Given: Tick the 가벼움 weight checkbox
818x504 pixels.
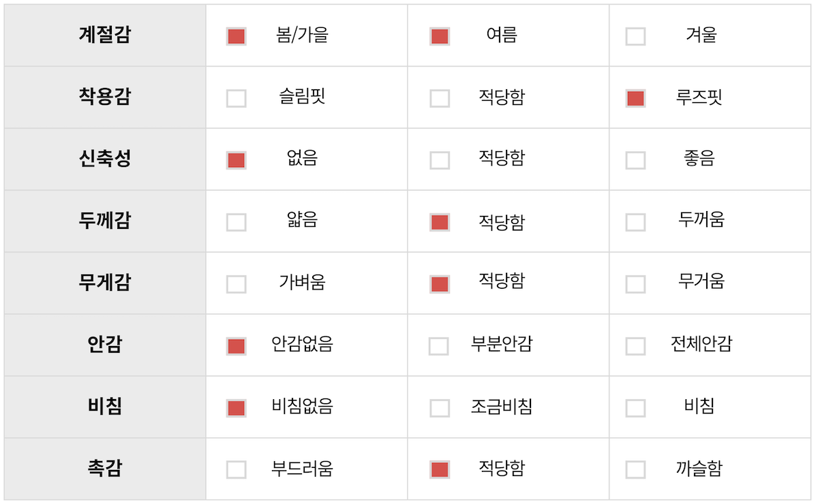Looking at the screenshot, I should [x=236, y=284].
